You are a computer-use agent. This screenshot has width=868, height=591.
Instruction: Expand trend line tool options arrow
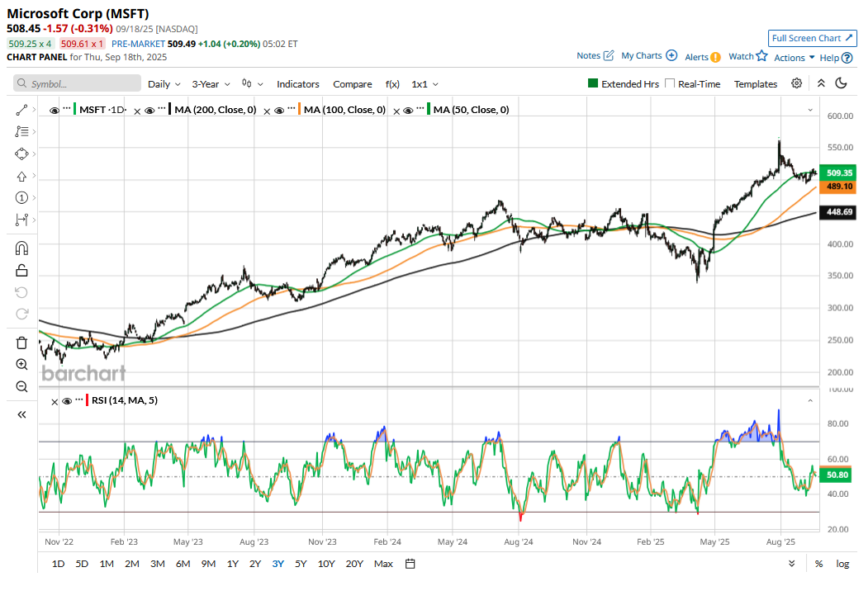pyautogui.click(x=35, y=110)
